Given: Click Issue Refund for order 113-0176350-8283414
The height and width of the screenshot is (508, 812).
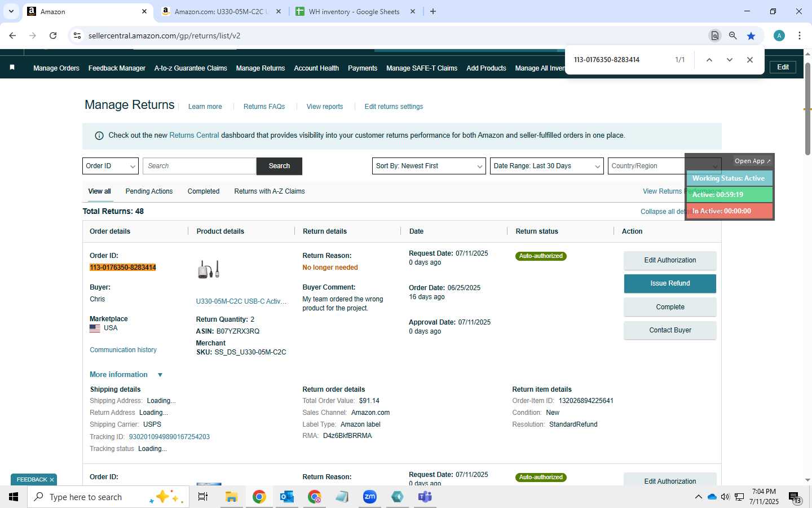Looking at the screenshot, I should click(670, 283).
